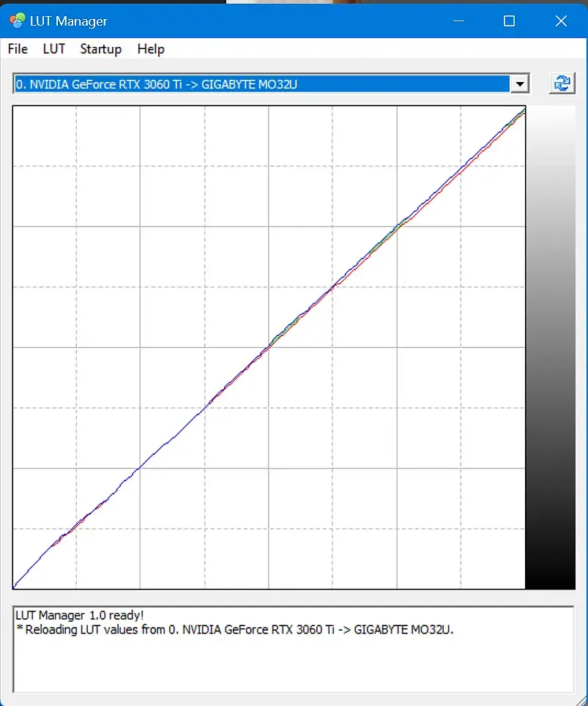Close the LUT Manager window
Viewport: 588px width, 706px height.
point(561,21)
